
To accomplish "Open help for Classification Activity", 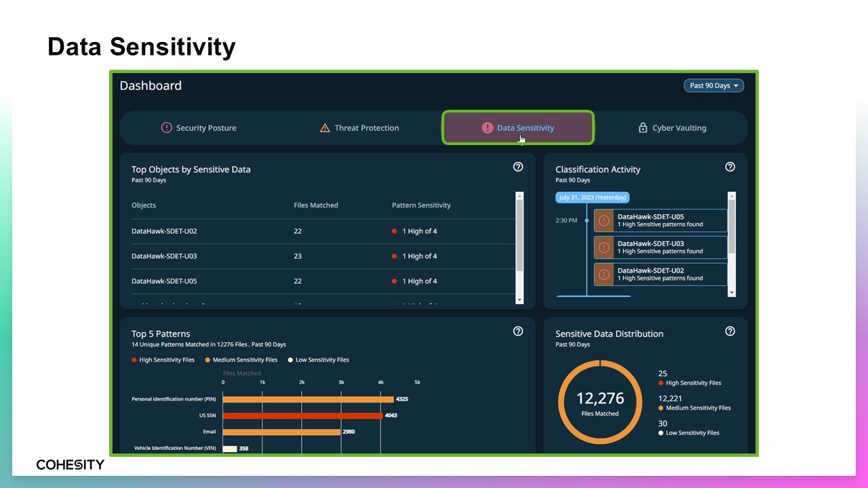I will point(730,167).
